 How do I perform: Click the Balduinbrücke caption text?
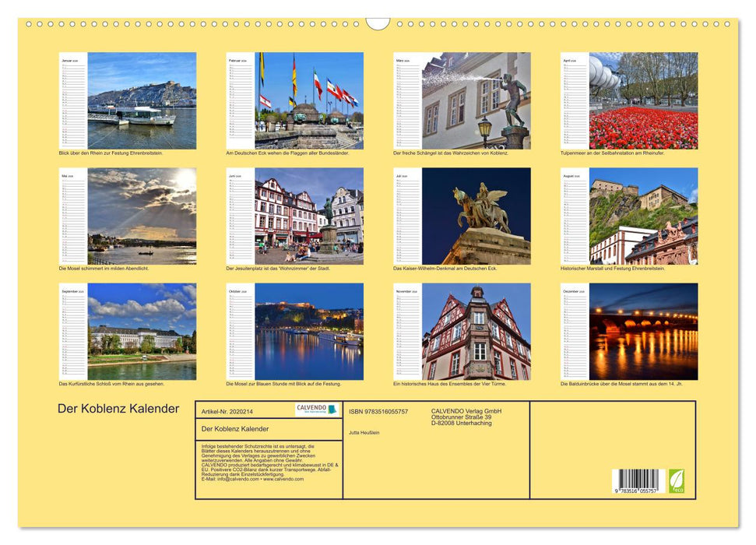coord(623,384)
